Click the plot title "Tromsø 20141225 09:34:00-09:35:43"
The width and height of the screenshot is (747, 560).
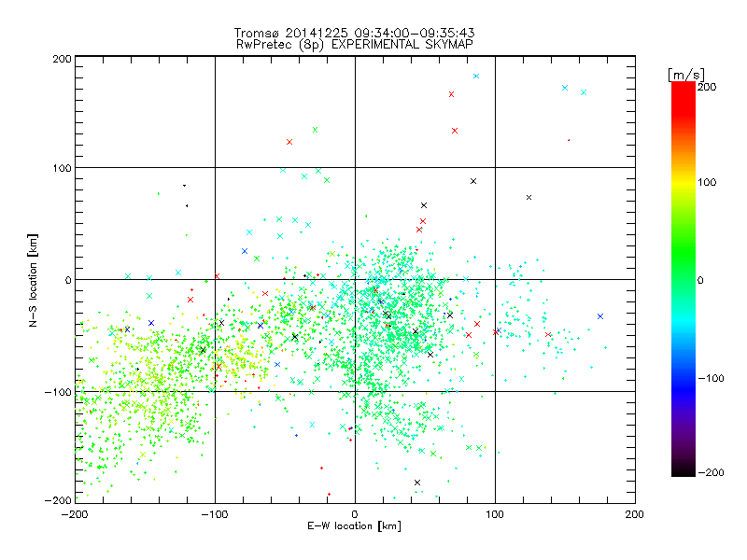(354, 33)
